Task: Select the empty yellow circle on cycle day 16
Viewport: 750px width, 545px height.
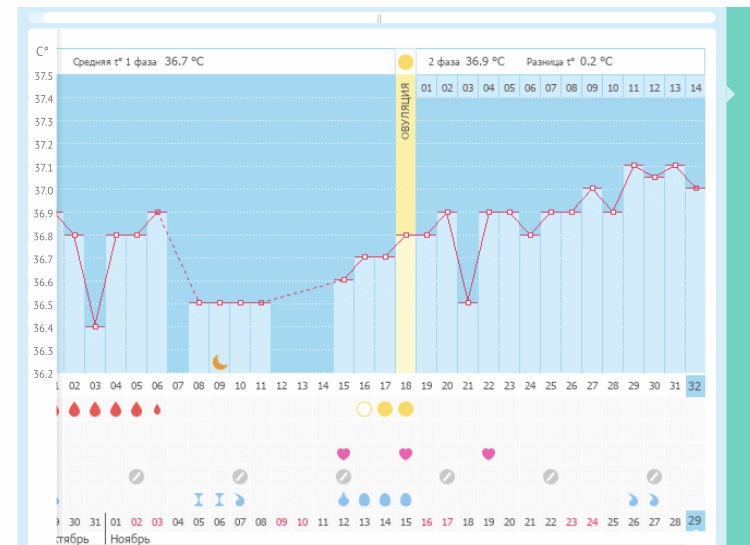Action: 364,409
